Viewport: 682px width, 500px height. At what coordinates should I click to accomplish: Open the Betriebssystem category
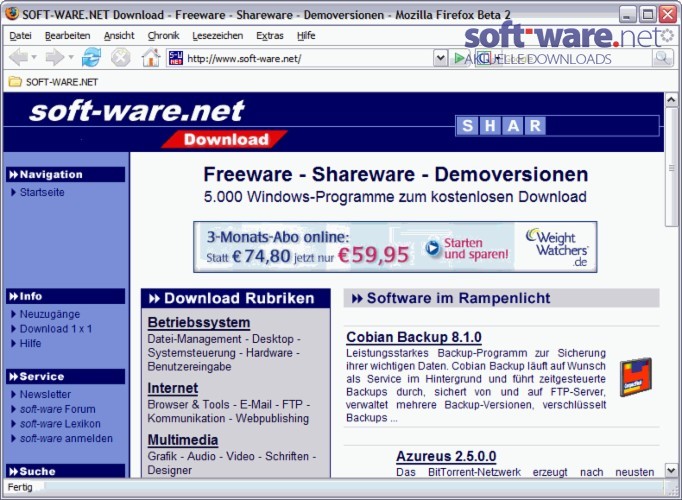pyautogui.click(x=199, y=323)
